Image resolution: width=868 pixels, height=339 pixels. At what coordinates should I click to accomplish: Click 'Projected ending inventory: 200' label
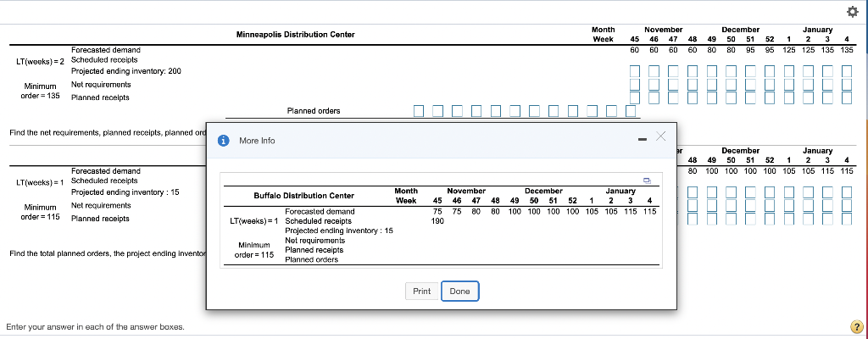pos(126,71)
